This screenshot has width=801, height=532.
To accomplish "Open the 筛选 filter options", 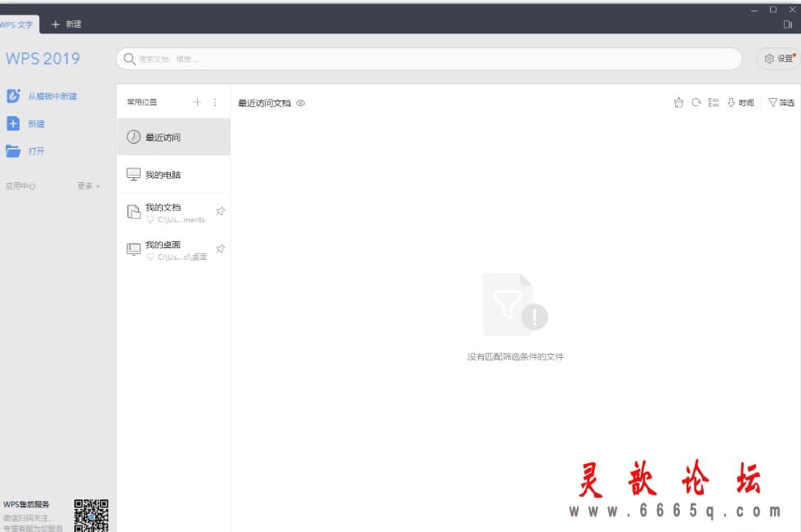I will [781, 103].
